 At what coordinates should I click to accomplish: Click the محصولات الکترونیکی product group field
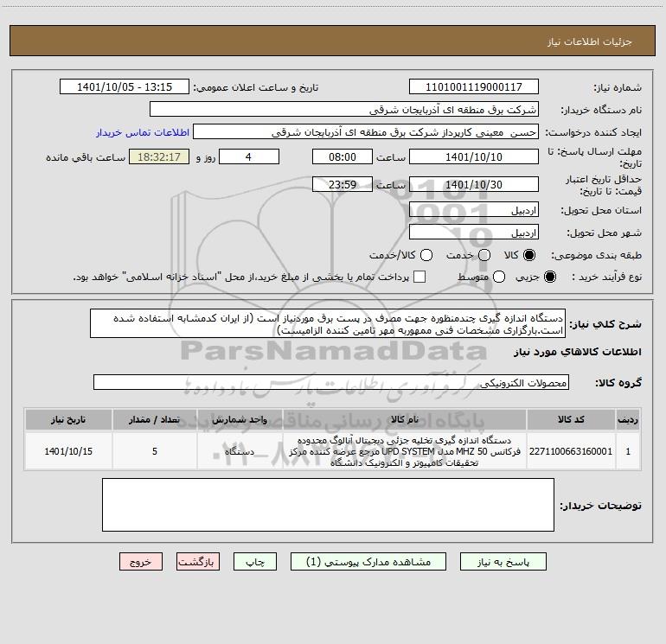(331, 382)
